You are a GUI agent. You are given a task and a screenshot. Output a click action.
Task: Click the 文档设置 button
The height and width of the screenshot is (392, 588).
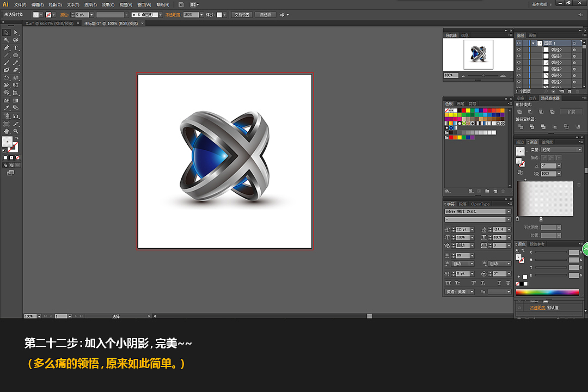point(242,15)
